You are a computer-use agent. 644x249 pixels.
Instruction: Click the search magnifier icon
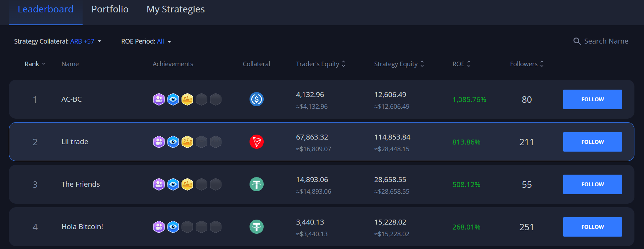coord(577,41)
